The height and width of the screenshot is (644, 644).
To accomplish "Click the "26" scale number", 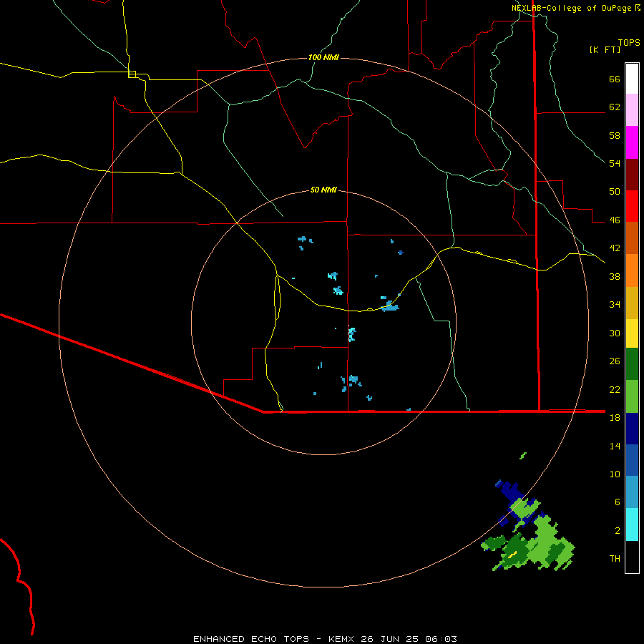I will click(615, 361).
